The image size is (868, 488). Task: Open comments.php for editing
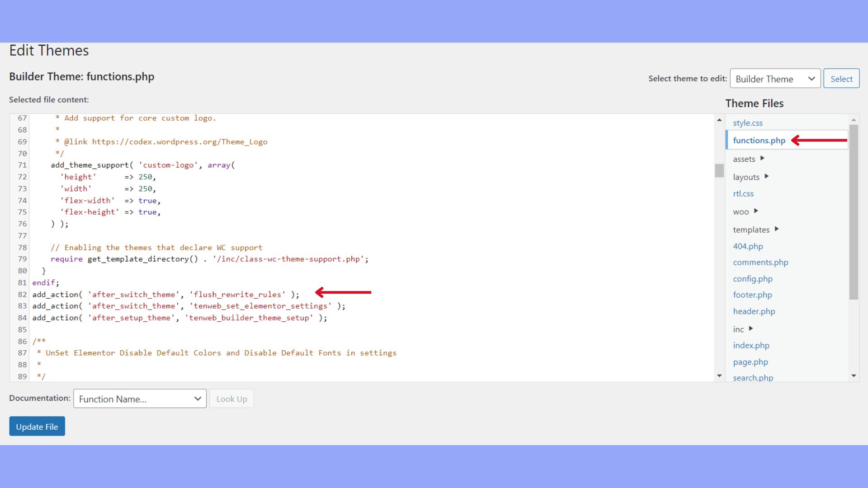pos(760,262)
